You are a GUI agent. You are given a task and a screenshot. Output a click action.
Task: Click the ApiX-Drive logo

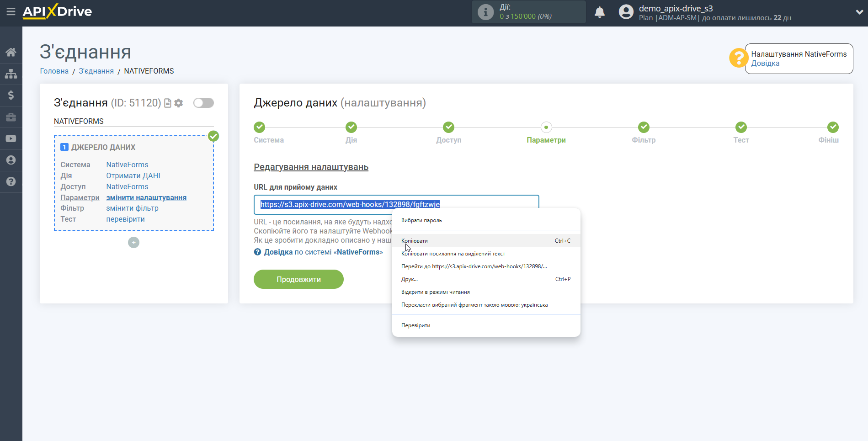(57, 11)
